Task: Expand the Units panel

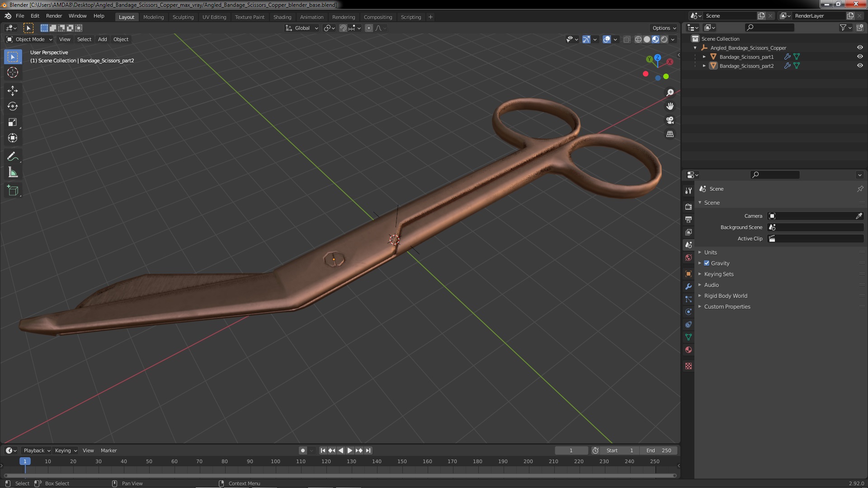Action: tap(710, 252)
